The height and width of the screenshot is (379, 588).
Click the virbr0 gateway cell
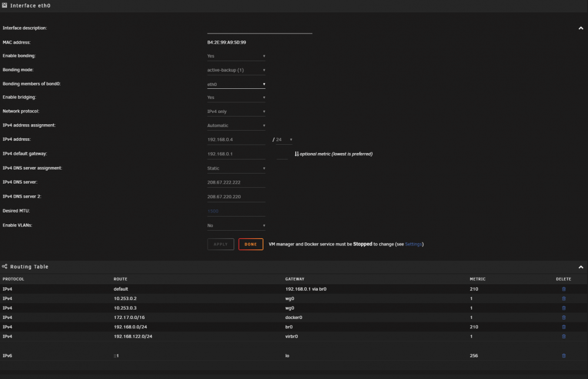tap(292, 336)
